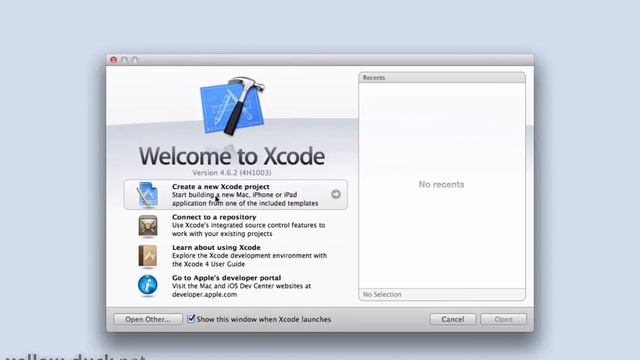
Task: Close the Welcome to Xcode window
Action: (113, 60)
